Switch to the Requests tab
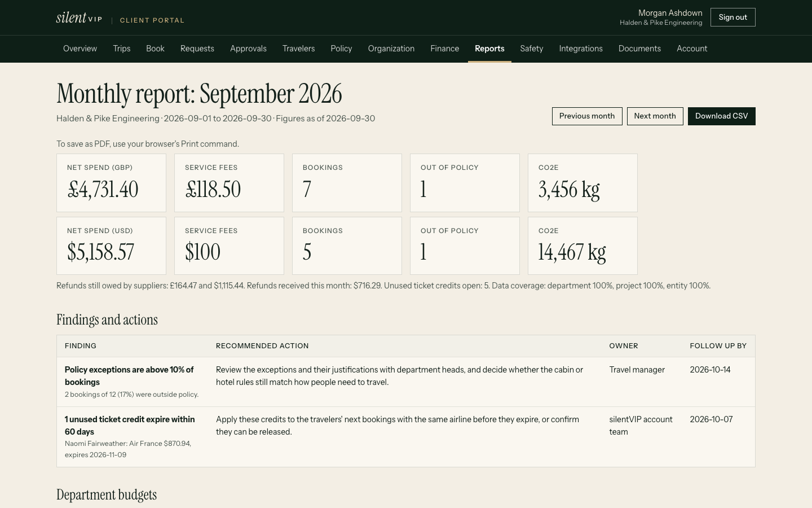The image size is (812, 508). 197,49
